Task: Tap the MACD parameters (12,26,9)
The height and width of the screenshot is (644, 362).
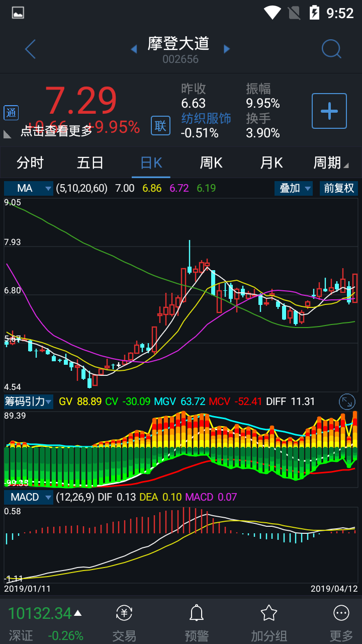Action: click(75, 497)
